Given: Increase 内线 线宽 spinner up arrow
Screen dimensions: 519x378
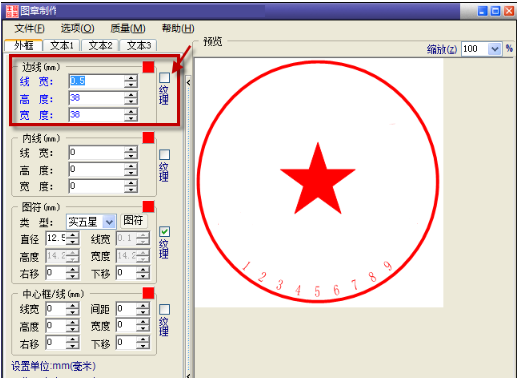Looking at the screenshot, I should 131,150.
